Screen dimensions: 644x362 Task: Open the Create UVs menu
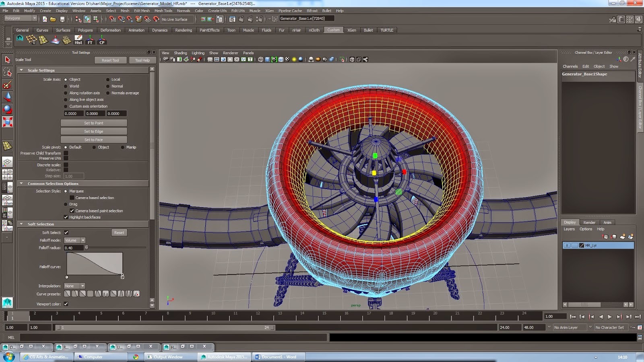click(217, 11)
